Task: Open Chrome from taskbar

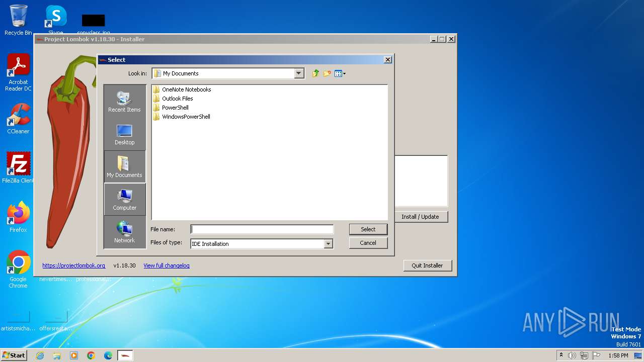Action: 91,355
